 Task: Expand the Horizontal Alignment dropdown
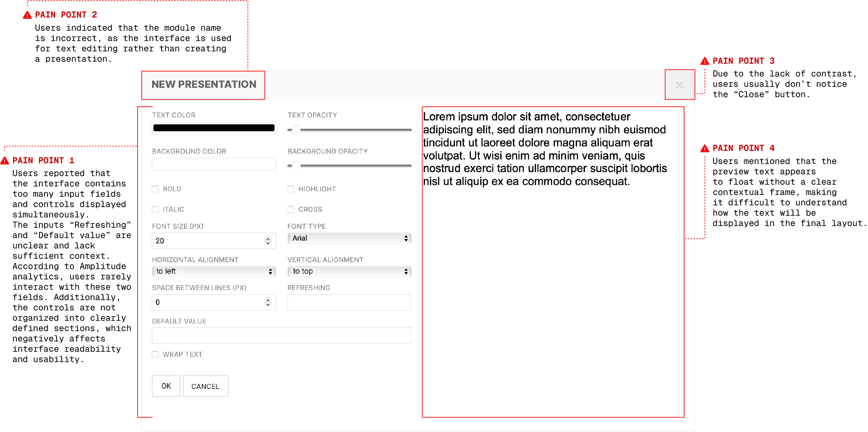213,271
